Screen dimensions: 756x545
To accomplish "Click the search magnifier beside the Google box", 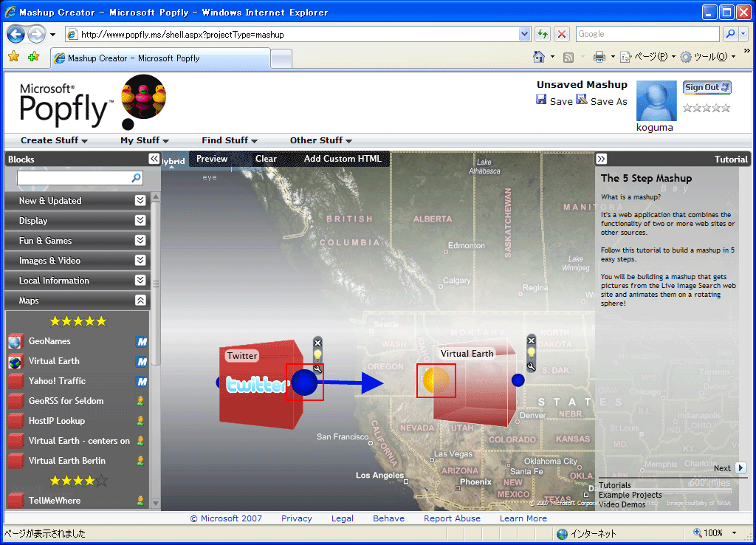I will point(730,34).
